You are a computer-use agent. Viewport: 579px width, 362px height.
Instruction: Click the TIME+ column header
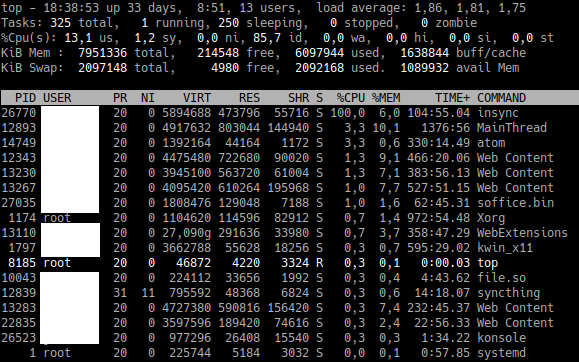click(x=452, y=98)
